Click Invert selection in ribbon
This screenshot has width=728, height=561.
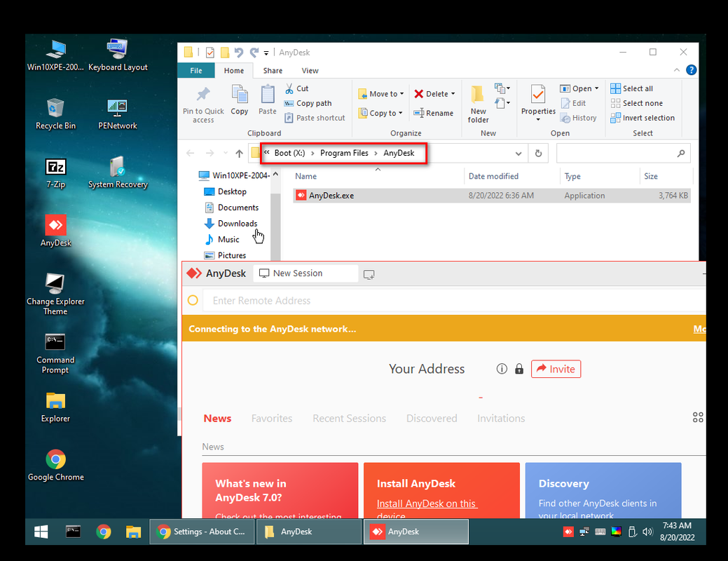coord(643,118)
